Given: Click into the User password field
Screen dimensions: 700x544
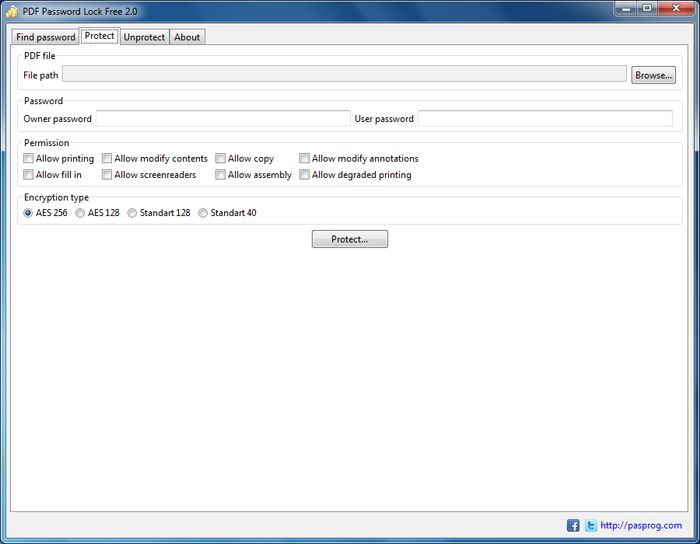Looking at the screenshot, I should [x=545, y=119].
